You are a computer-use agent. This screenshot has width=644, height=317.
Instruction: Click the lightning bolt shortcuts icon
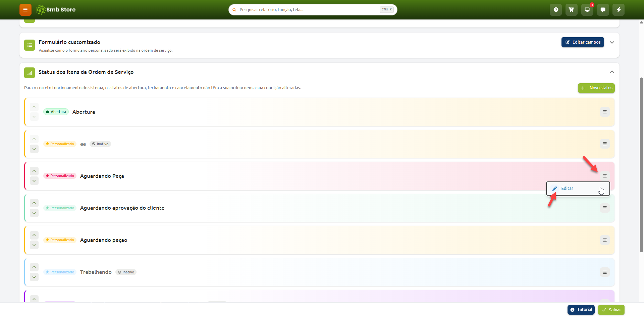click(x=619, y=10)
